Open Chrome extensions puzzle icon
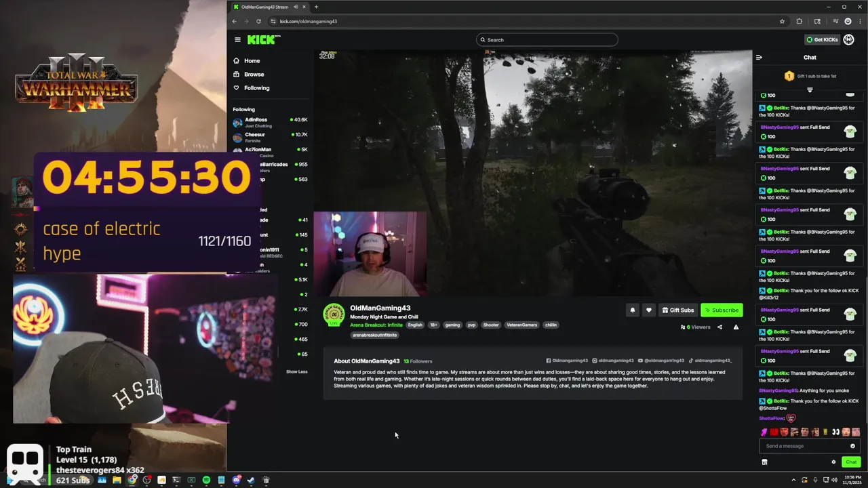Screen dimensions: 868x488 click(x=800, y=21)
